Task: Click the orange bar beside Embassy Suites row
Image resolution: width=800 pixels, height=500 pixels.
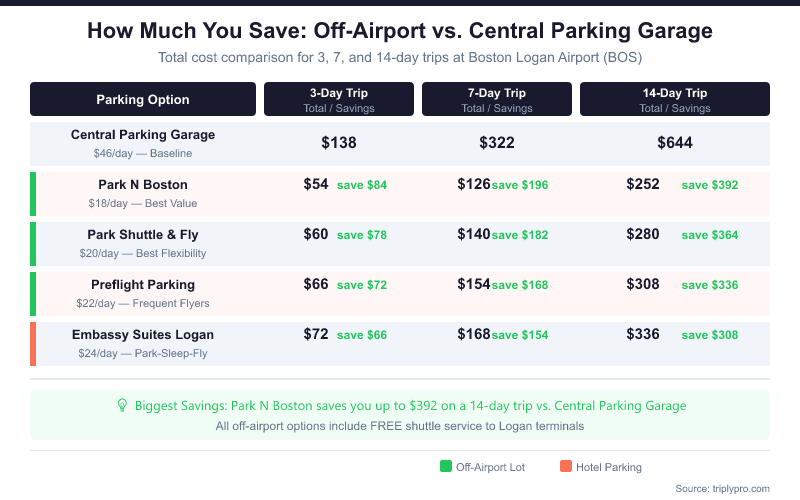Action: (x=33, y=343)
